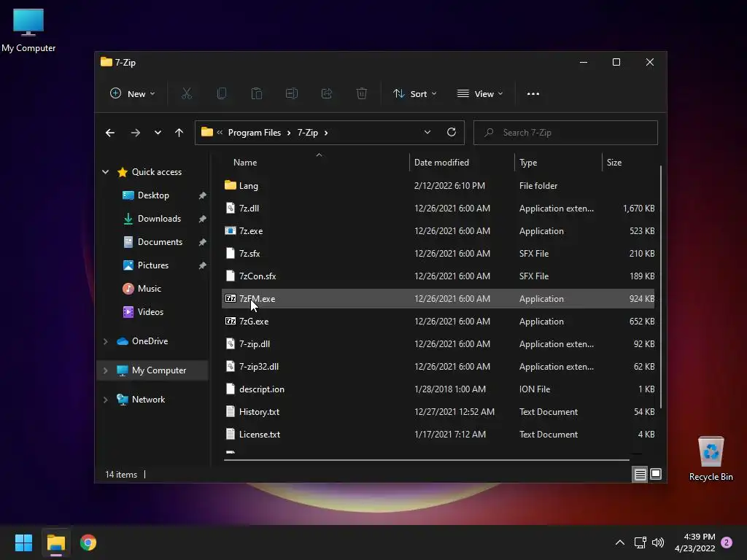Click the horizontal scrollbar below file list

point(426,460)
